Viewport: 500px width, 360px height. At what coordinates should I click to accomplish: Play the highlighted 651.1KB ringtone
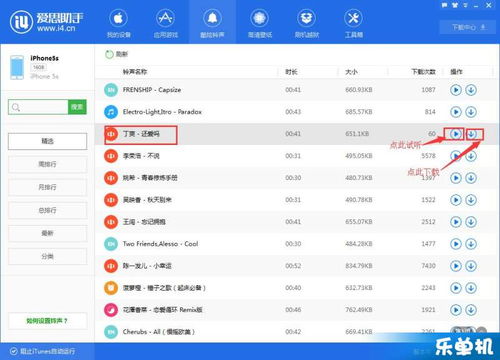pyautogui.click(x=456, y=134)
